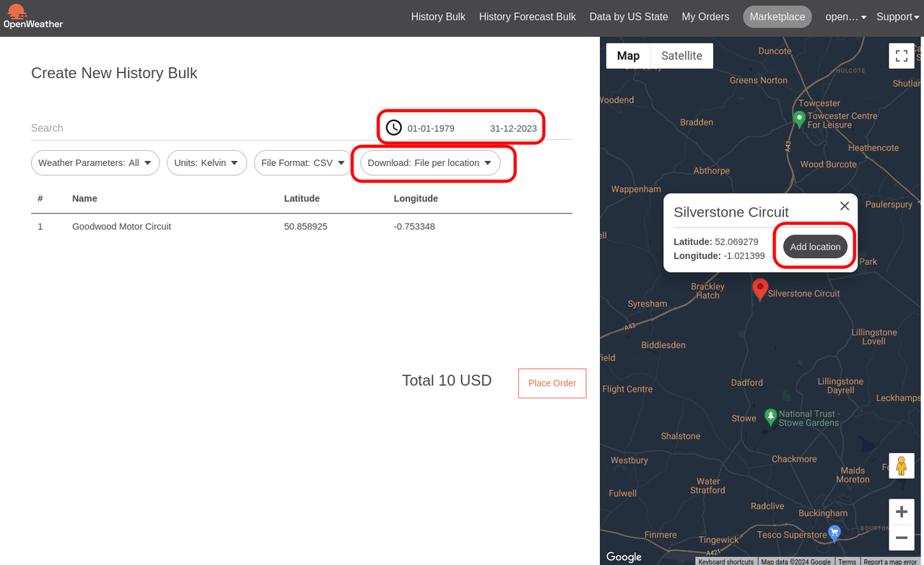Click the Create New History Bulk heading
The width and height of the screenshot is (924, 565).
tap(114, 73)
